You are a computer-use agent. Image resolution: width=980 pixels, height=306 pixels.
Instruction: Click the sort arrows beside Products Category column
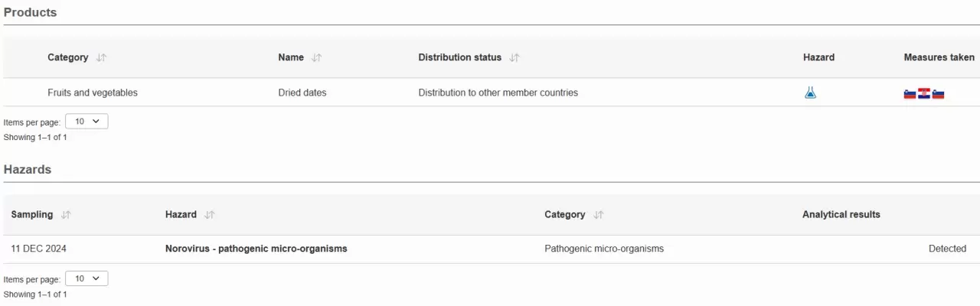tap(102, 57)
